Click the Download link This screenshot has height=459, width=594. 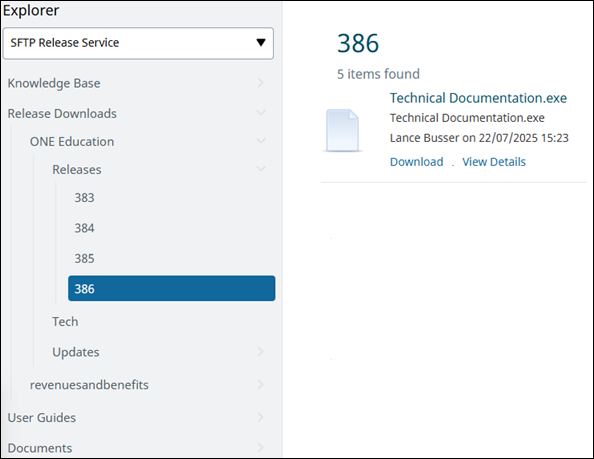(417, 162)
